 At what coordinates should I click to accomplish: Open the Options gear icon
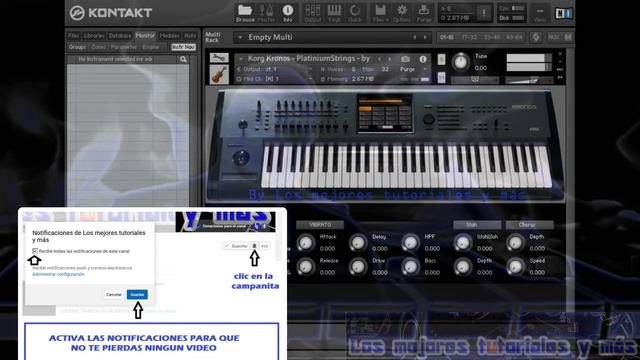pos(402,13)
